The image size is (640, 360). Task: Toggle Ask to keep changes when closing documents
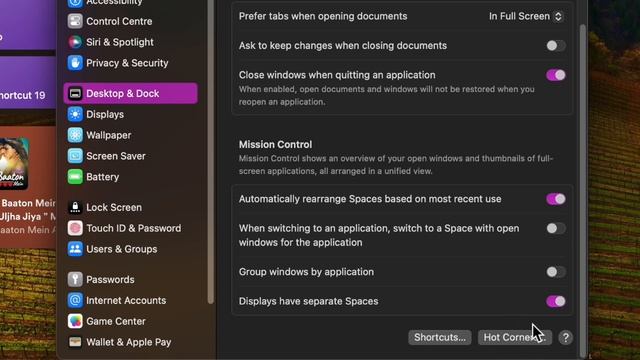coord(556,46)
